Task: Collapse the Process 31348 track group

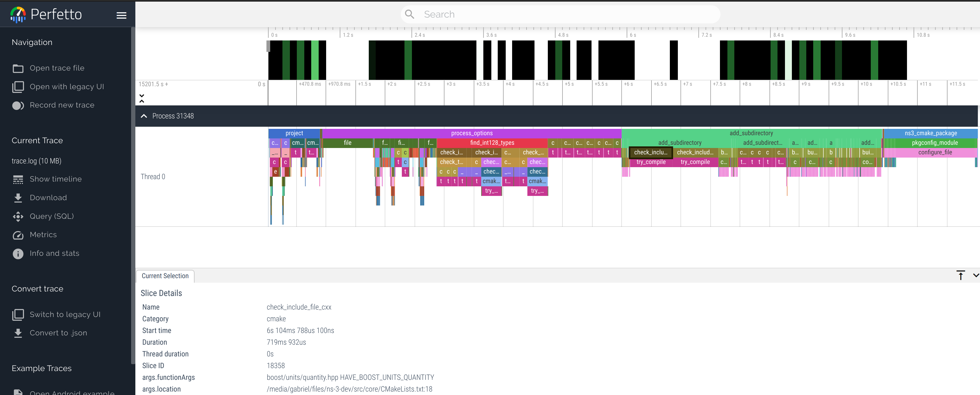Action: tap(144, 116)
